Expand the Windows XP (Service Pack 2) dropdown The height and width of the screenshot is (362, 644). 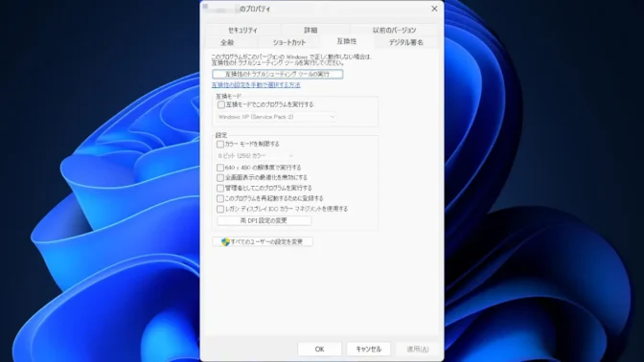click(x=276, y=117)
